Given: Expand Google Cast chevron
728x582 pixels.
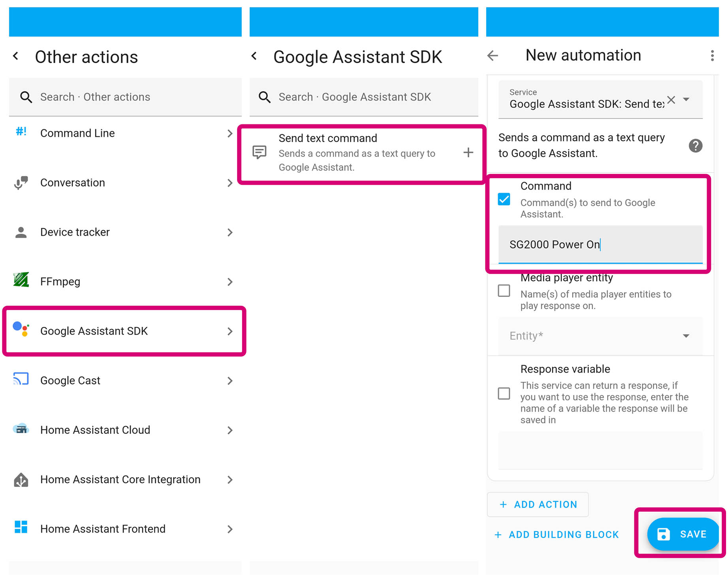Looking at the screenshot, I should [x=230, y=381].
